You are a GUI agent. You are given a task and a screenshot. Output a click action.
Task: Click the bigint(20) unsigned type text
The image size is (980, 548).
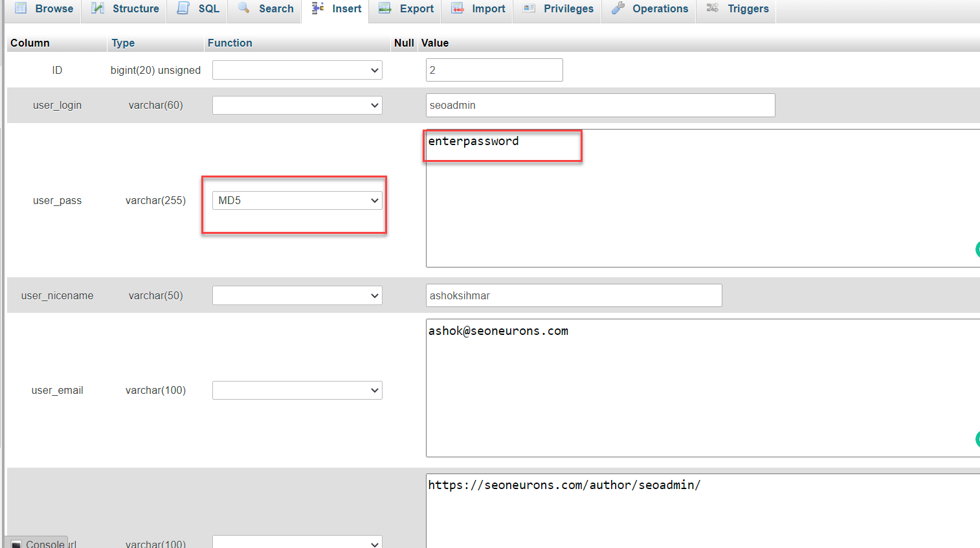click(155, 70)
